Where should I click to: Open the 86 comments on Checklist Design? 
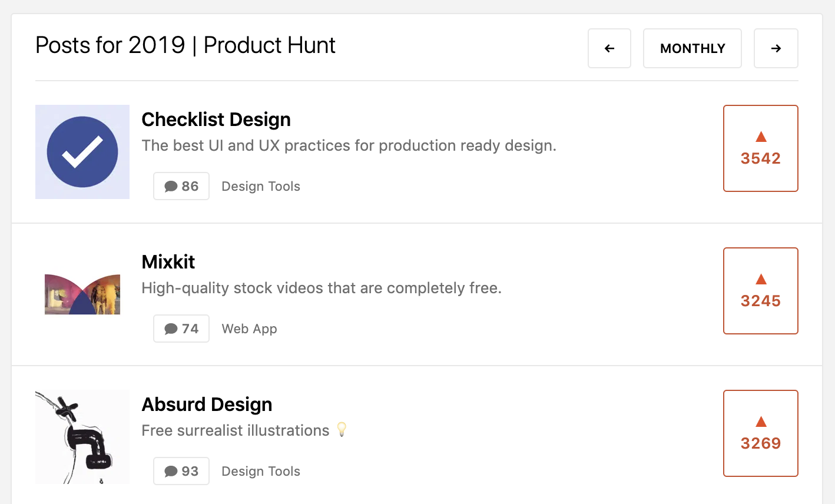(181, 186)
